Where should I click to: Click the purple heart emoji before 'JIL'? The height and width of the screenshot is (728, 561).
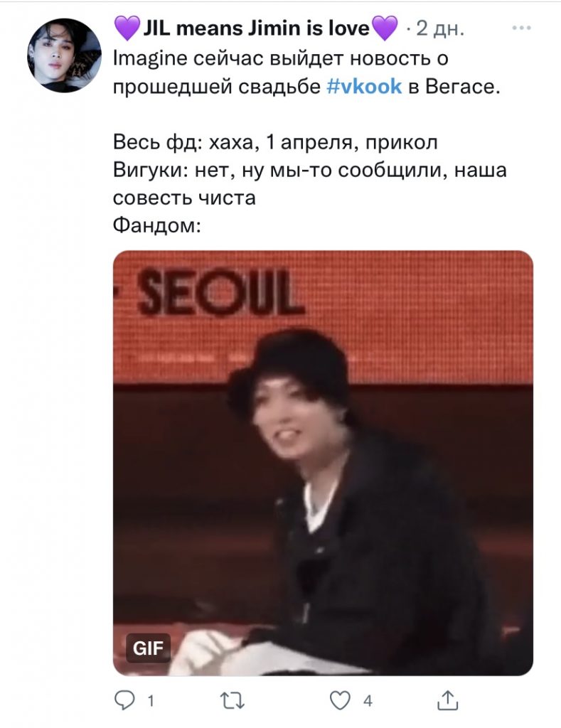tap(127, 28)
